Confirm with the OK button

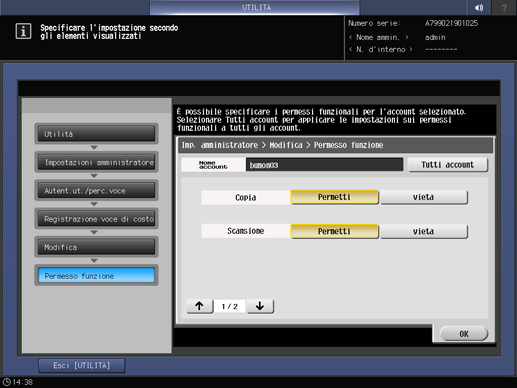coord(464,334)
